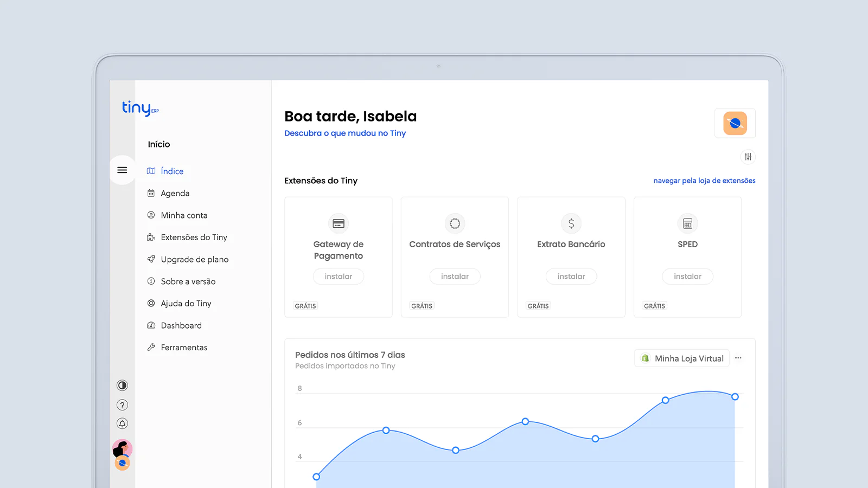Image resolution: width=868 pixels, height=488 pixels.
Task: Click the Extrato Bancário dollar icon
Action: (x=571, y=223)
